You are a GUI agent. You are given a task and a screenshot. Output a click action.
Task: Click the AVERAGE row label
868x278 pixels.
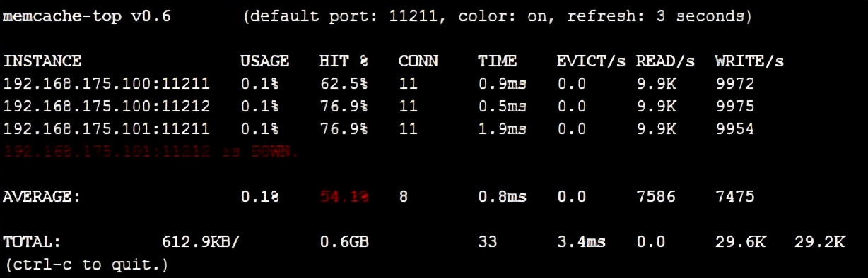42,198
